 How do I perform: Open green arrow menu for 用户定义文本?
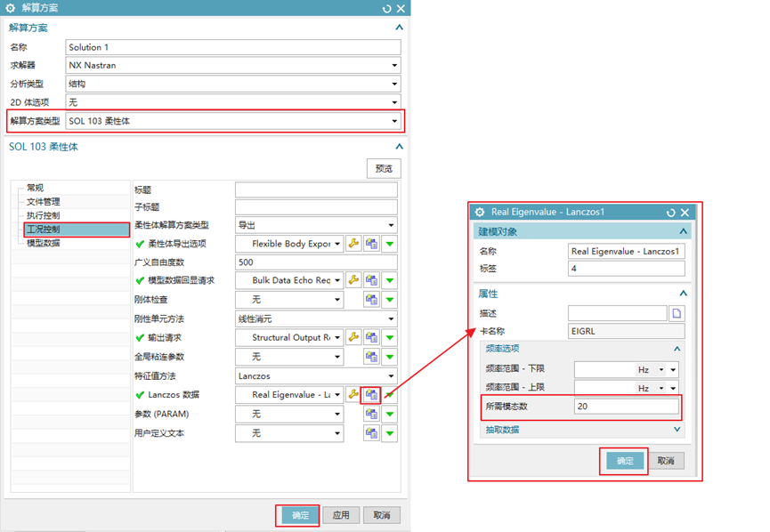389,433
